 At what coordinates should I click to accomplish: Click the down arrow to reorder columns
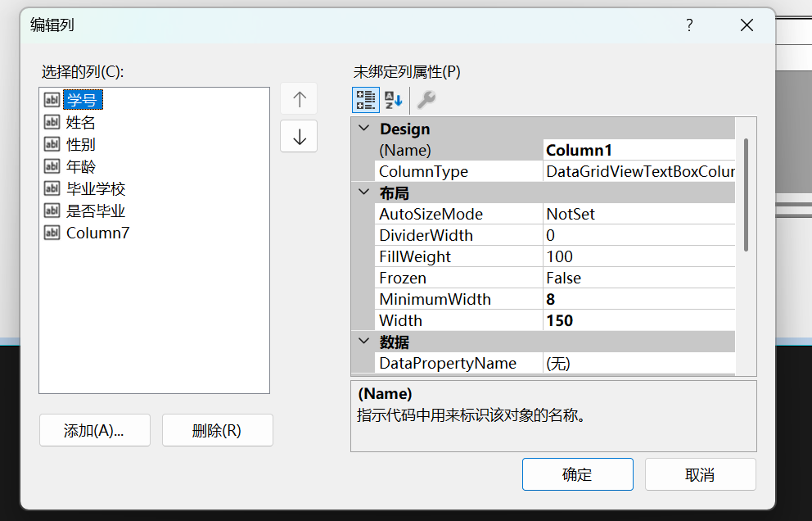tap(298, 136)
